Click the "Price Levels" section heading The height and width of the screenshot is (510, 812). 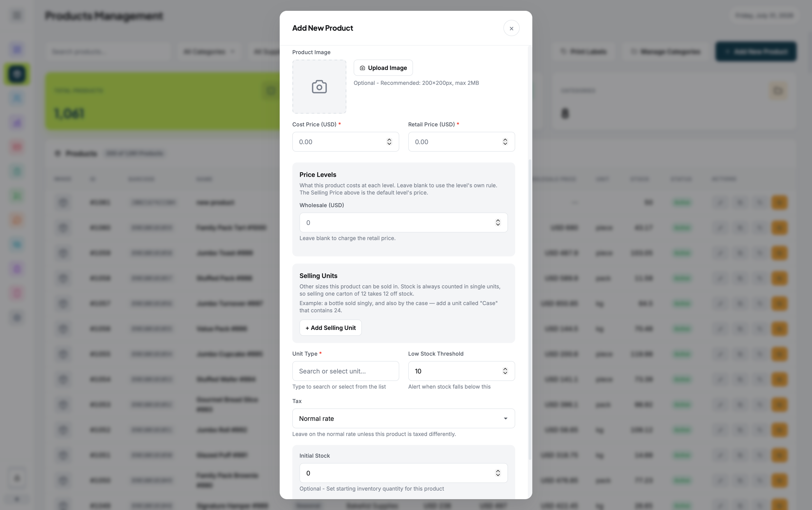[318, 175]
